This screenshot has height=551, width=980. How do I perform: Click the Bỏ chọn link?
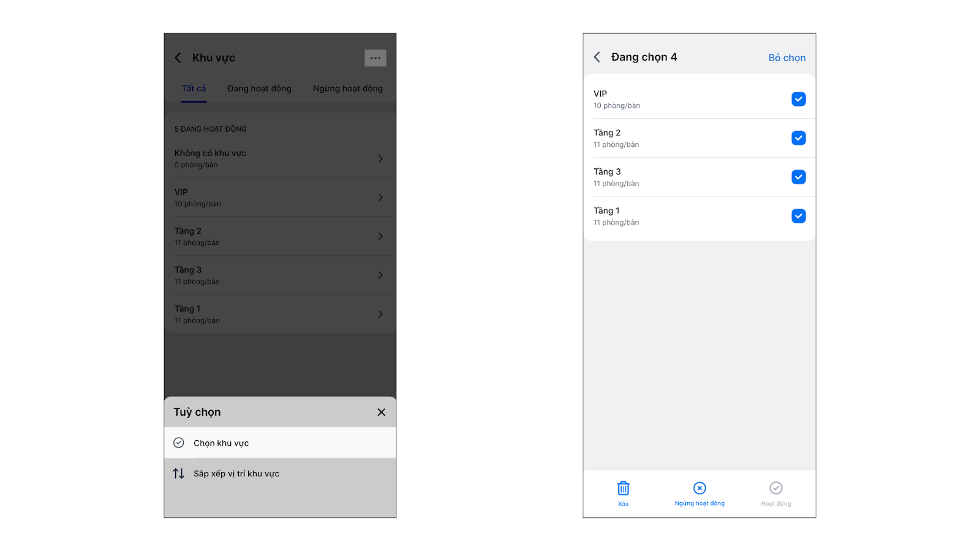point(787,58)
